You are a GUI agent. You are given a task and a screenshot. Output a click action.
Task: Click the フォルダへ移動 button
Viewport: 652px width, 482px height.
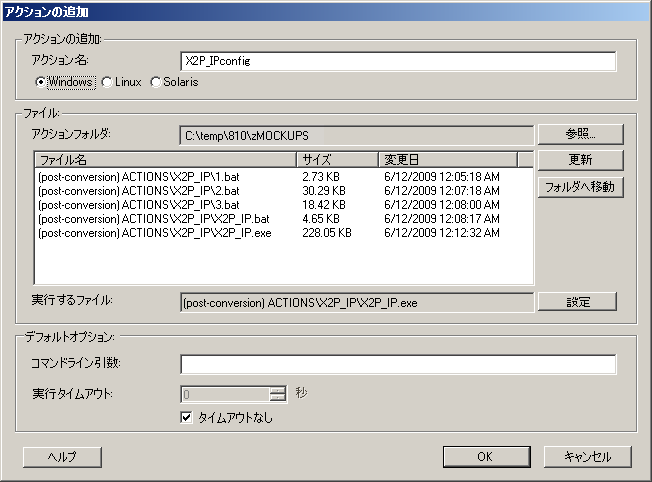(x=580, y=186)
